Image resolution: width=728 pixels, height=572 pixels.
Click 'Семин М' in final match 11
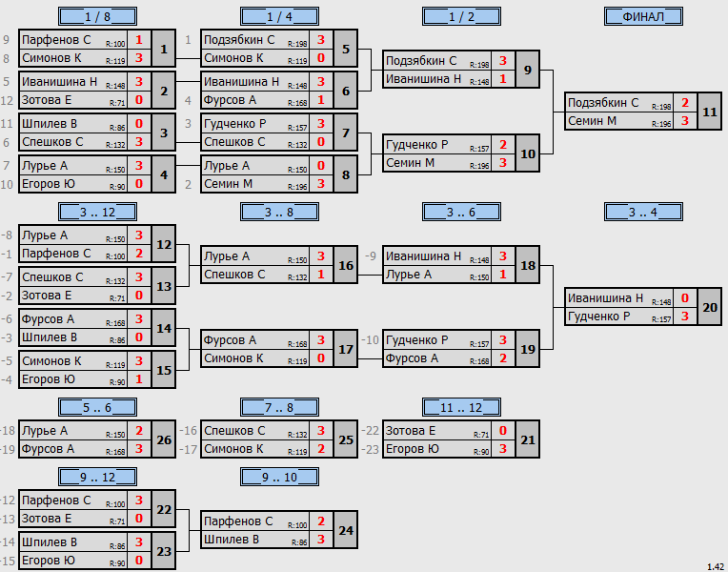point(592,121)
